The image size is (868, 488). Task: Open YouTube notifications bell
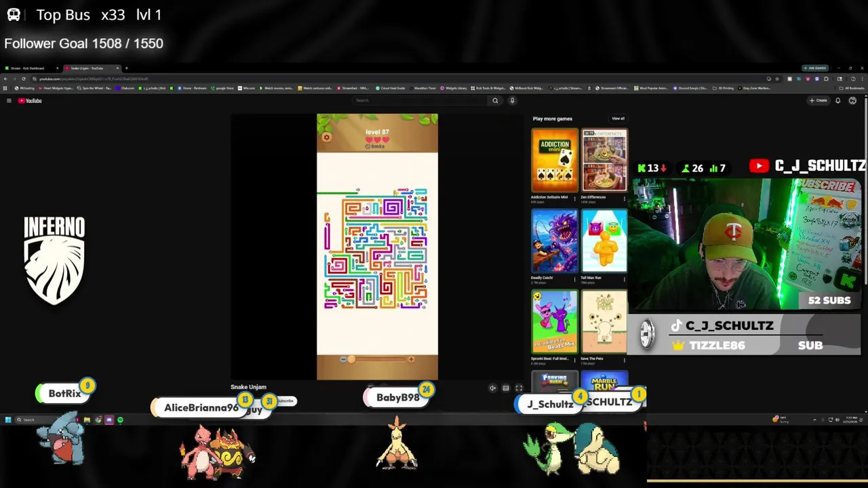point(838,100)
